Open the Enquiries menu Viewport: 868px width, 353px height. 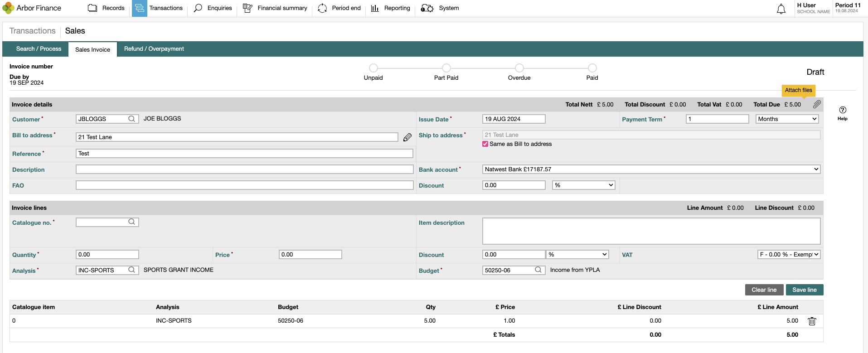coord(213,8)
